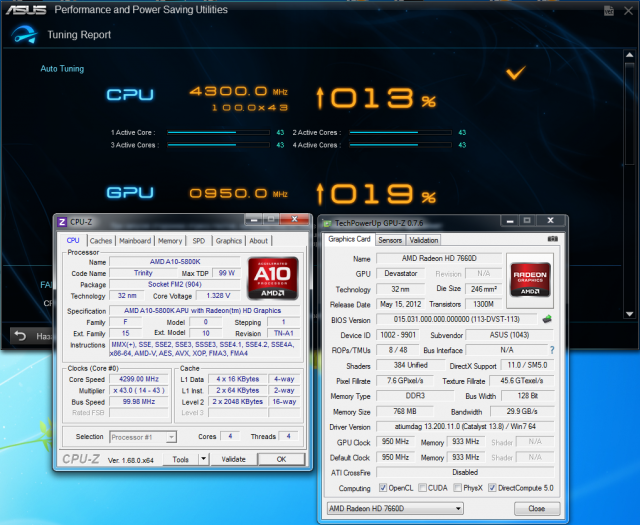This screenshot has width=640, height=525.
Task: Click the Specification field AMD A10-5800K APU
Action: (202, 311)
